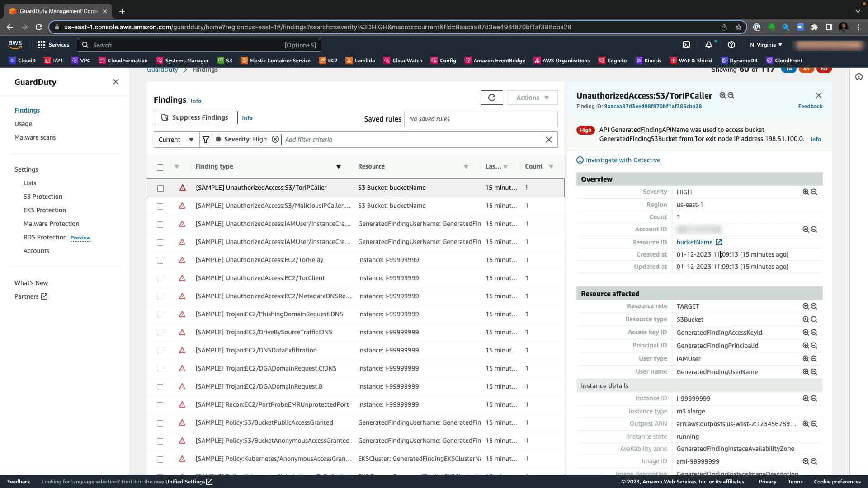Select the UnauthorizedAccess:EC2/TorRelay finding checkbox

pos(160,260)
